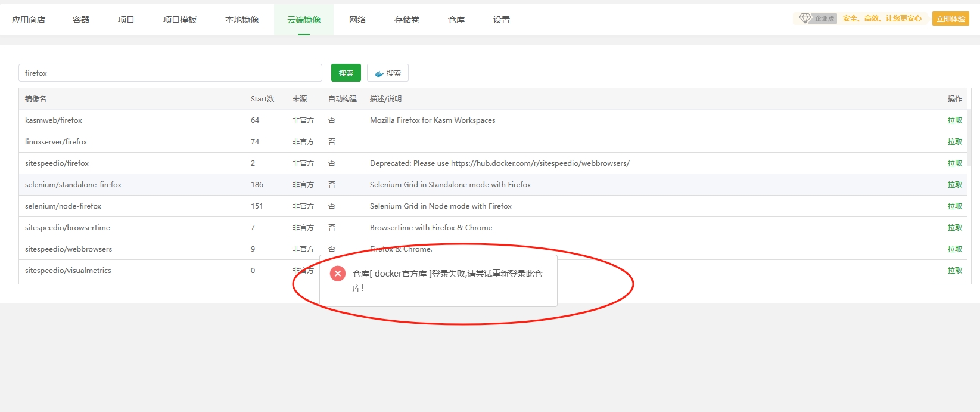Click the 安全、高效、让您更安心 promo text
The image size is (980, 412).
(882, 18)
